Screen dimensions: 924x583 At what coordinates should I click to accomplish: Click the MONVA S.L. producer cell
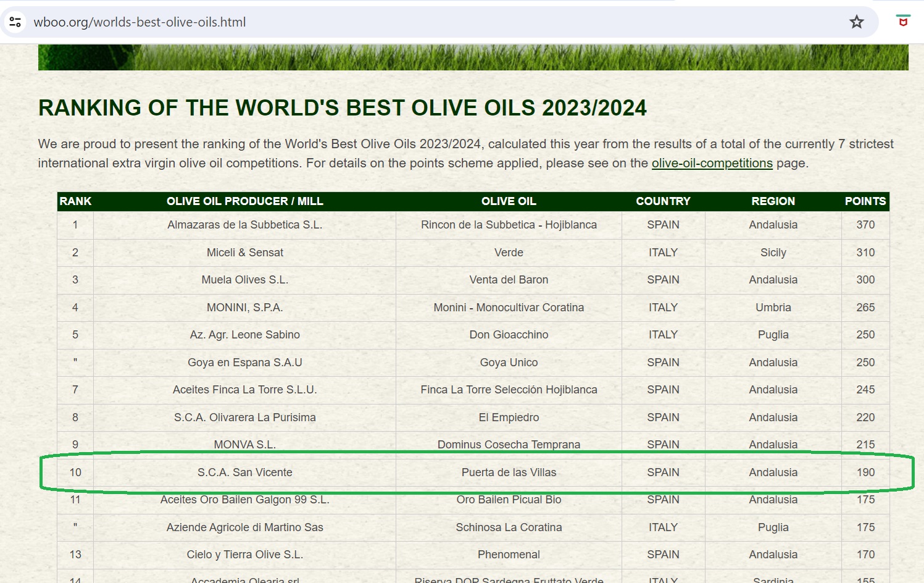245,445
